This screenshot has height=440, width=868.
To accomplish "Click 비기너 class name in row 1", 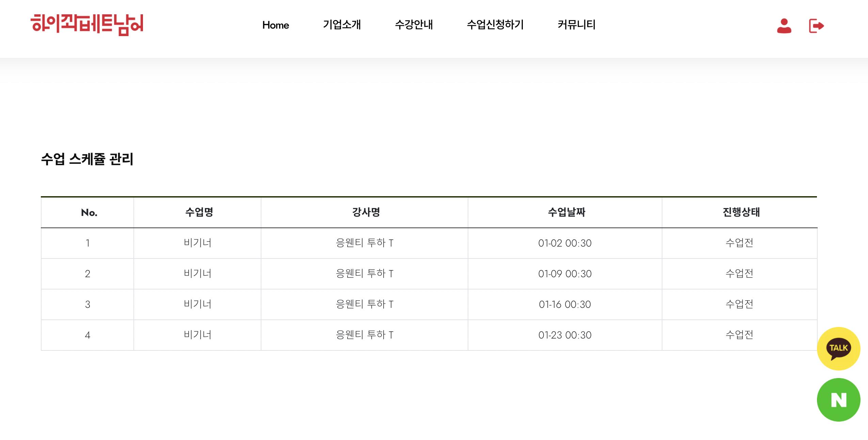I will pos(197,243).
